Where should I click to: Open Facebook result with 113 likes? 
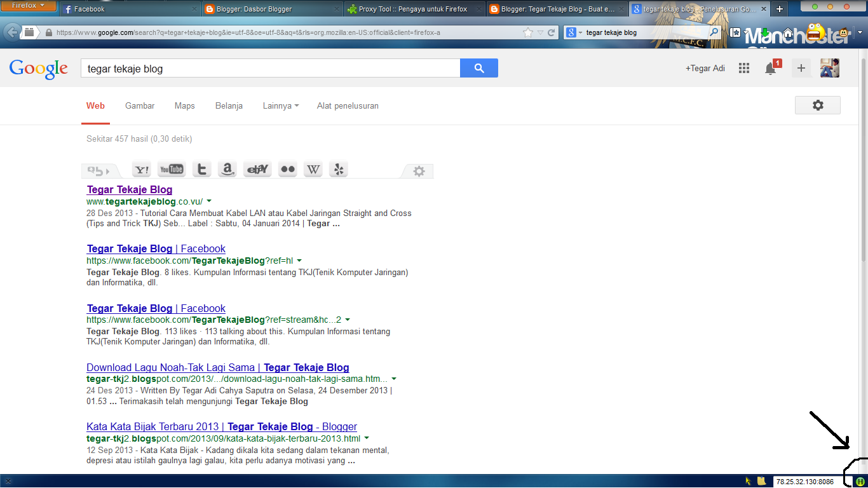point(156,308)
